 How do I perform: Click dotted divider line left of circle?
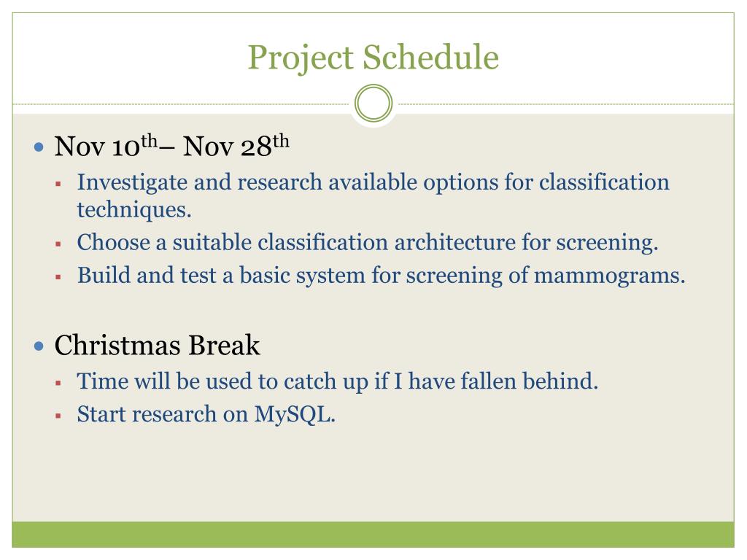[182, 104]
